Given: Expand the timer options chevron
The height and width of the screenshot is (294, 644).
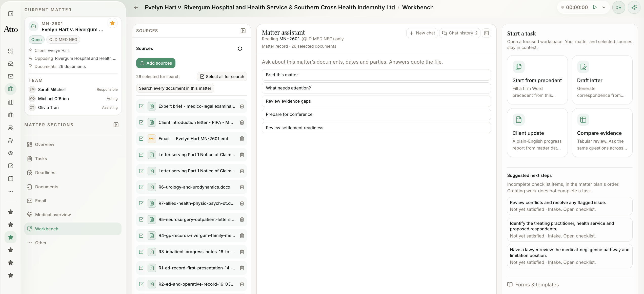Looking at the screenshot, I should pyautogui.click(x=604, y=7).
